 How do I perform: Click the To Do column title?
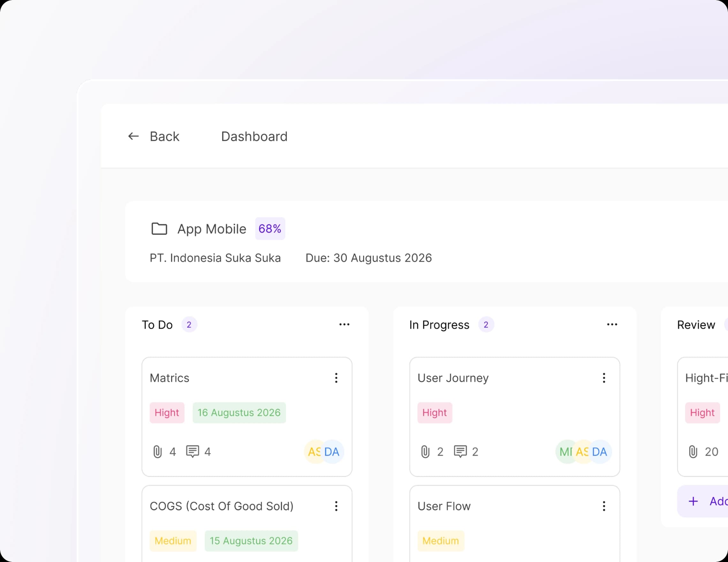pyautogui.click(x=157, y=325)
